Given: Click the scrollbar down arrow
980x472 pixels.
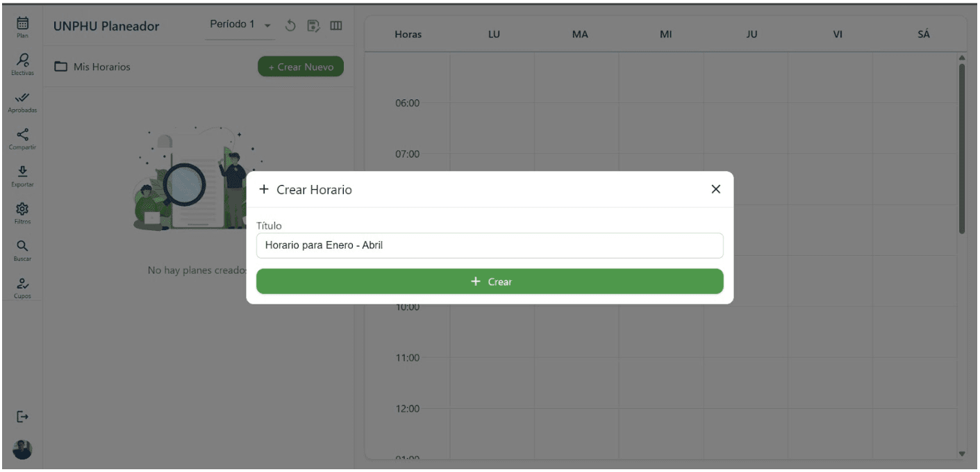Looking at the screenshot, I should coord(962,453).
